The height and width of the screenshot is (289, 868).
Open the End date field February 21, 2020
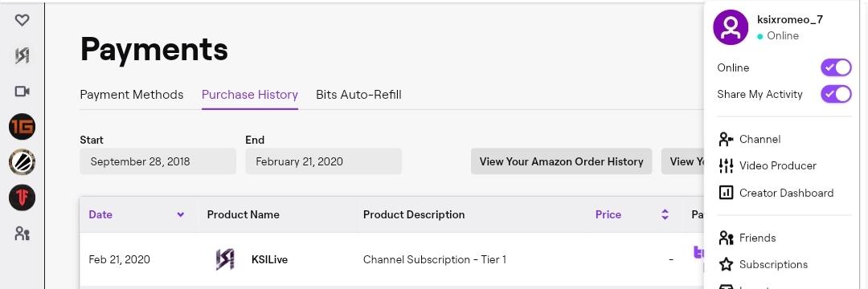point(323,161)
